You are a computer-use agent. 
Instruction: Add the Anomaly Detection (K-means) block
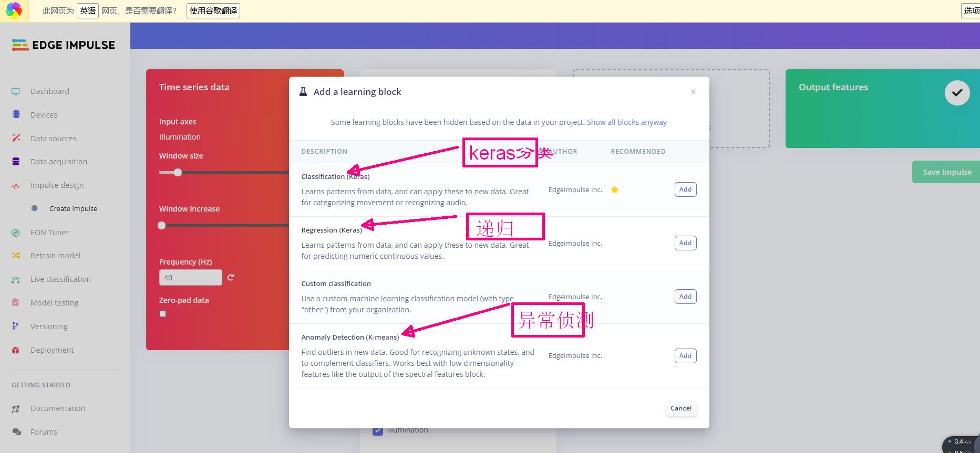click(685, 356)
